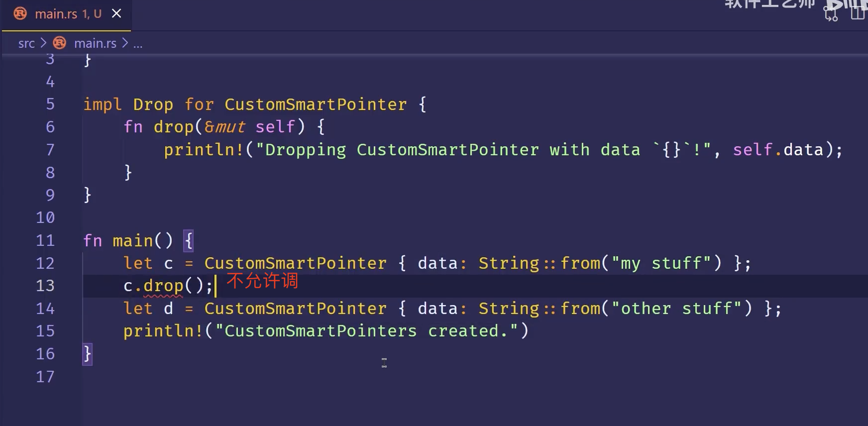This screenshot has height=426, width=868.
Task: Select the main.rs tab title
Action: (56, 14)
